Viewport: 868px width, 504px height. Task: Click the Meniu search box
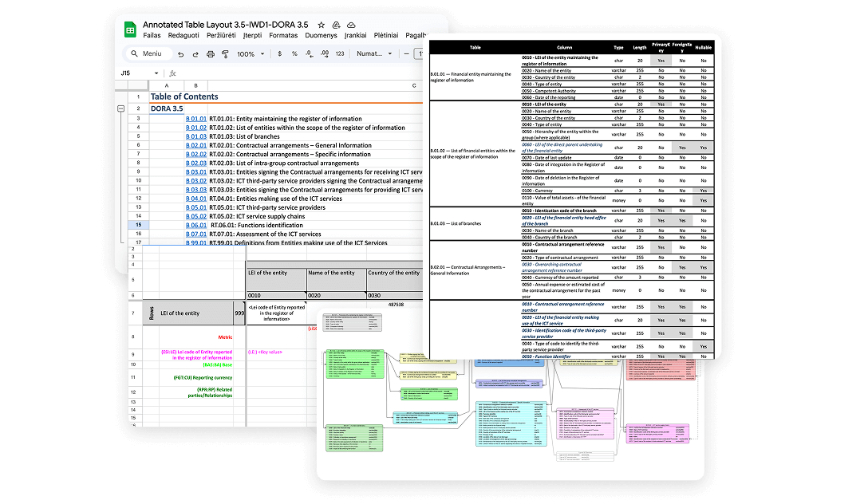(x=148, y=54)
